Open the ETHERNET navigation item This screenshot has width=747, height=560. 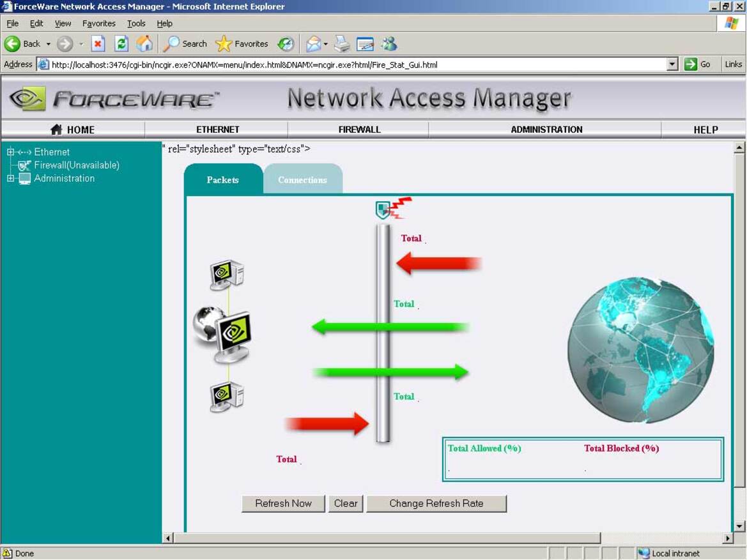pos(217,130)
